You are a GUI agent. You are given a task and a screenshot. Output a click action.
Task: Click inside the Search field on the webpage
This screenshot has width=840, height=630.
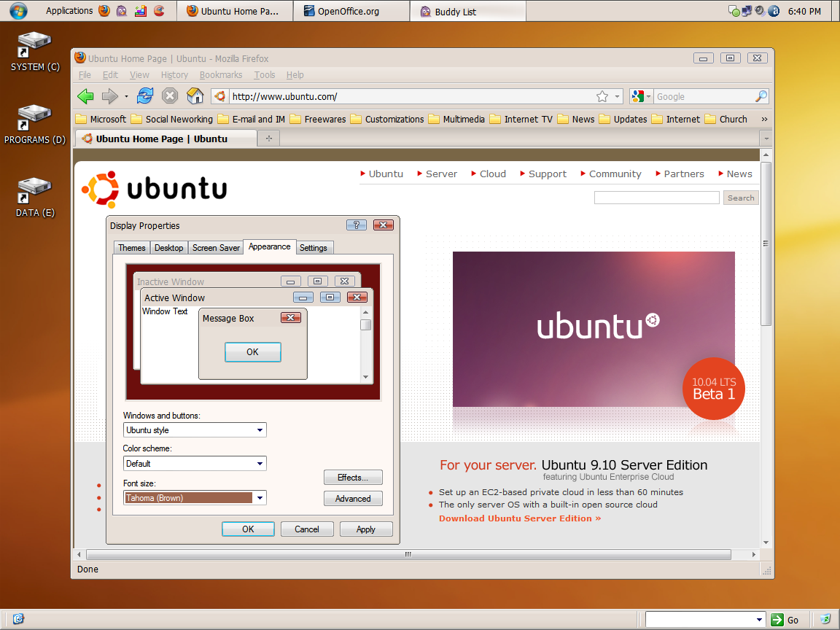tap(656, 197)
